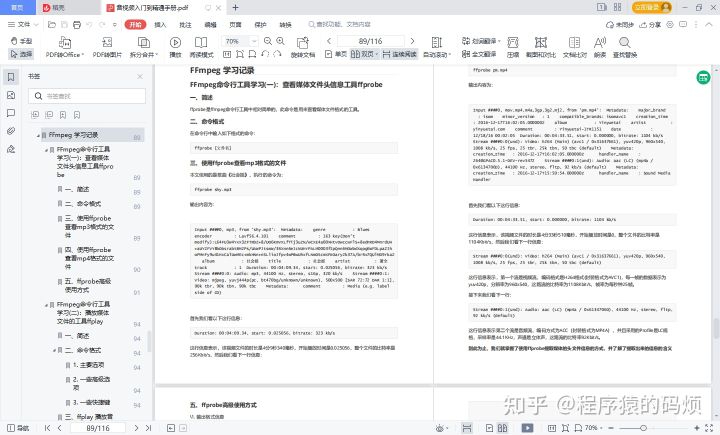The image size is (720, 435).
Task: Click the Compress (压缩) tool
Action: pos(513,47)
